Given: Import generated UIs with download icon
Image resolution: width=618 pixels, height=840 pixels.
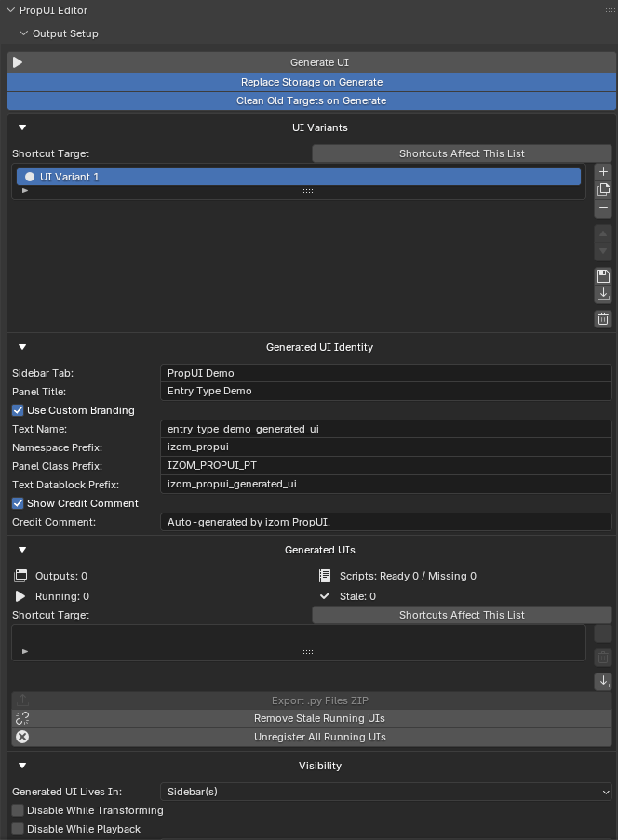Looking at the screenshot, I should point(603,682).
